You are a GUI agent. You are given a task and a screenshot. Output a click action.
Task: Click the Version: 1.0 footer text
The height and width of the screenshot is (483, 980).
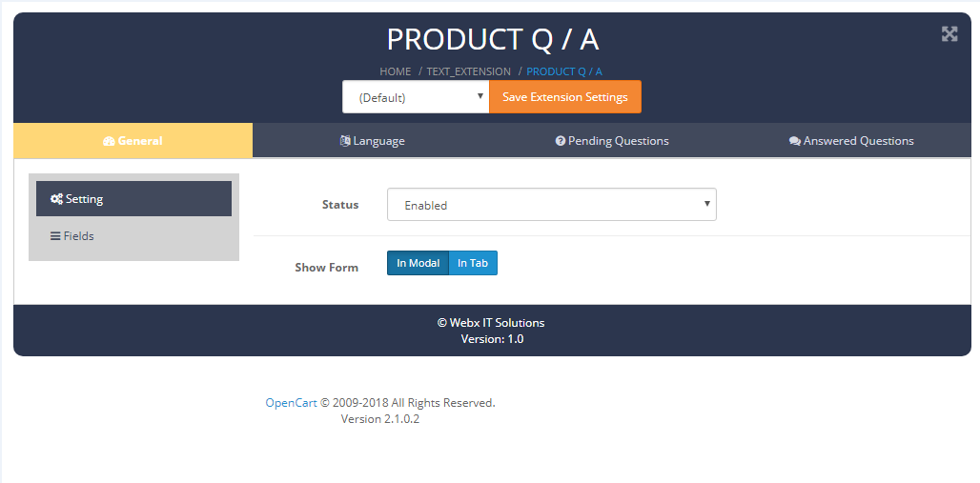[493, 339]
